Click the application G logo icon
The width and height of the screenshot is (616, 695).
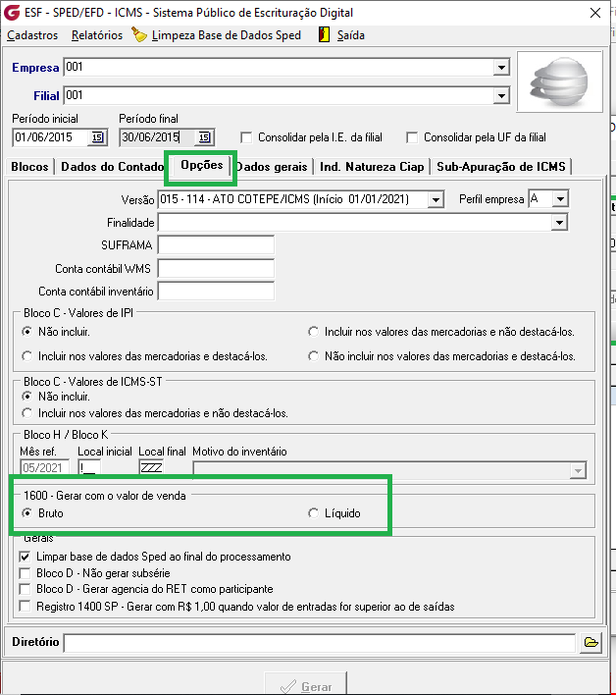[12, 13]
